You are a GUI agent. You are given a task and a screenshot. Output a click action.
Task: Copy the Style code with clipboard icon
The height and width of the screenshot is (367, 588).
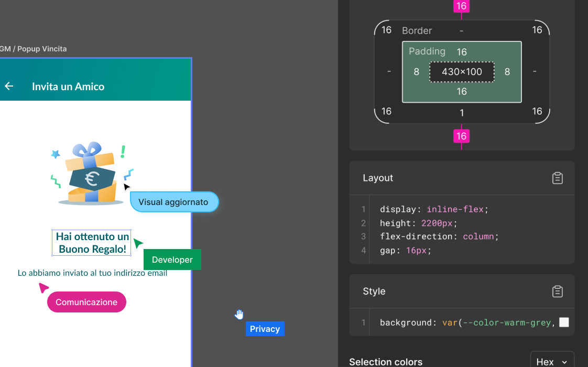pos(557,291)
